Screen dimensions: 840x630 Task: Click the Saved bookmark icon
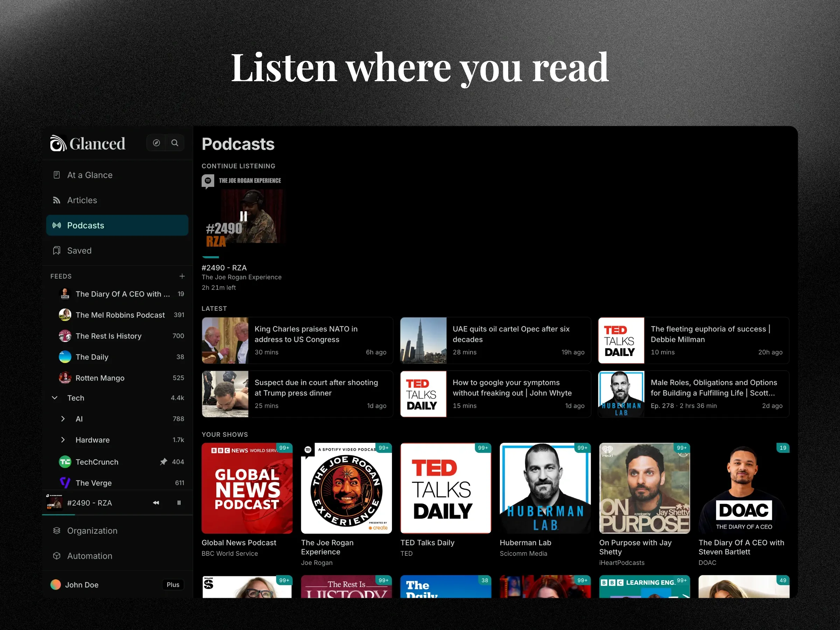click(57, 251)
